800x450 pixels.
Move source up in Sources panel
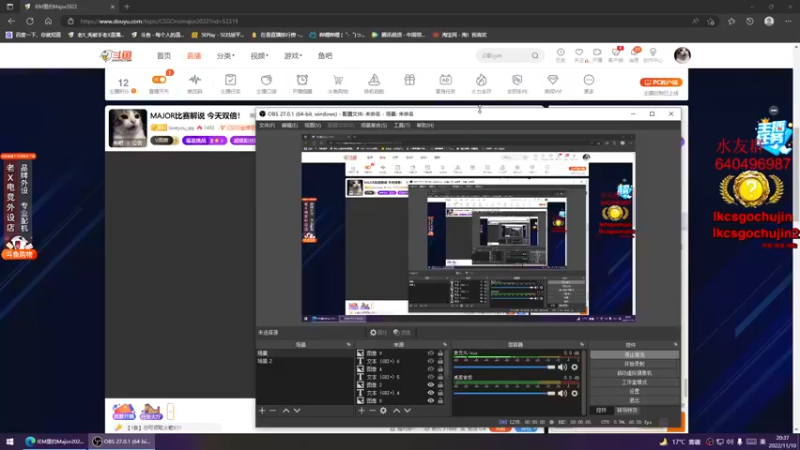tap(396, 410)
